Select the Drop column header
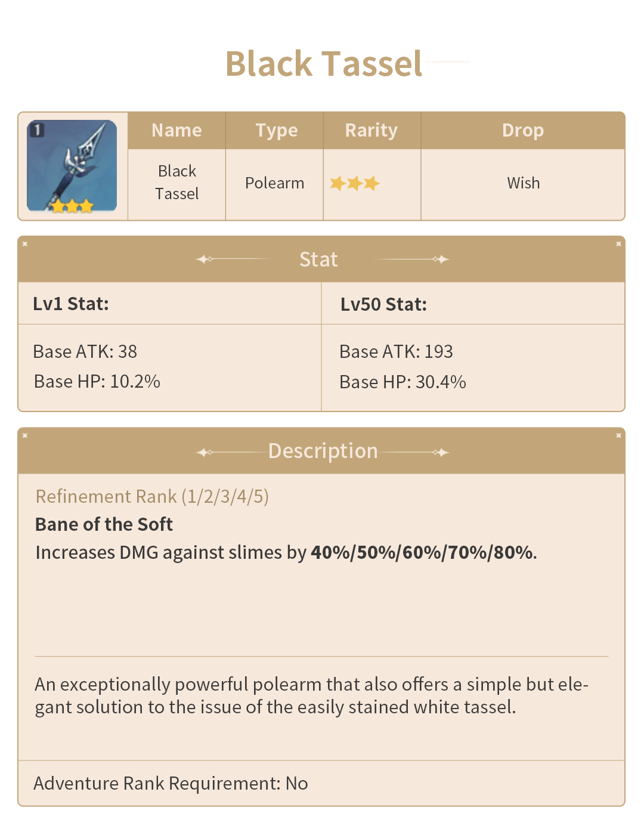The width and height of the screenshot is (644, 829). [522, 131]
